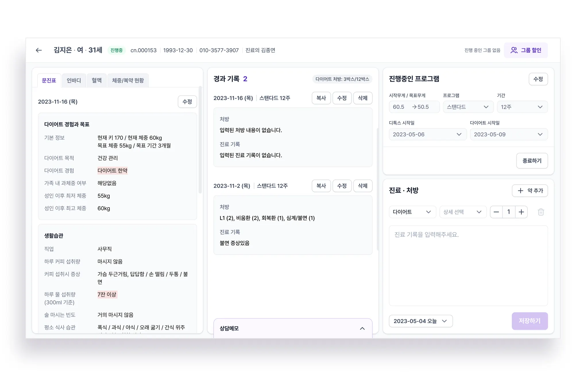Click the 약 추가 (add medicine) button
Viewport: 588px width, 392px height.
(x=530, y=191)
